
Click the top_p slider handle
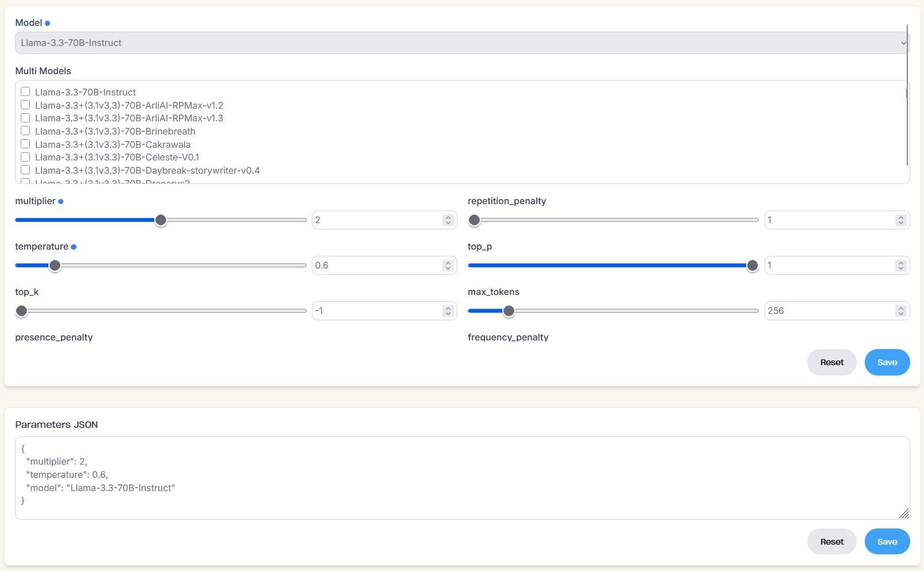[x=753, y=266]
